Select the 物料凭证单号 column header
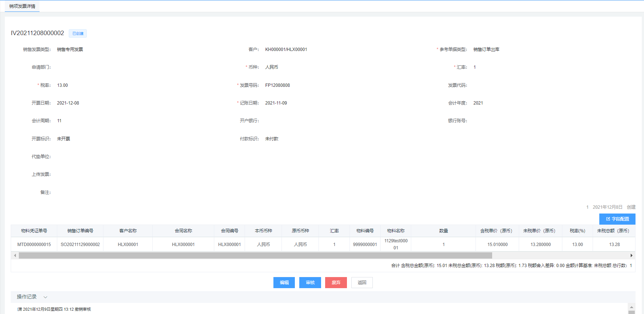The height and width of the screenshot is (314, 644). pos(34,231)
